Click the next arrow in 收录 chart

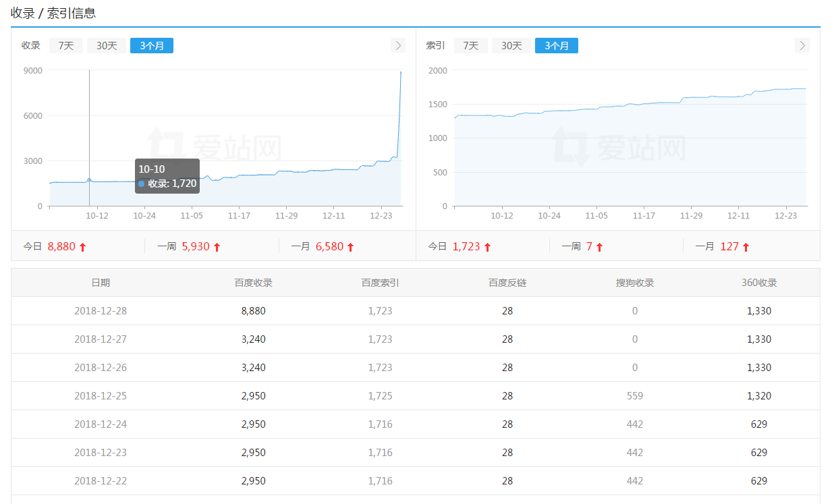pos(398,45)
